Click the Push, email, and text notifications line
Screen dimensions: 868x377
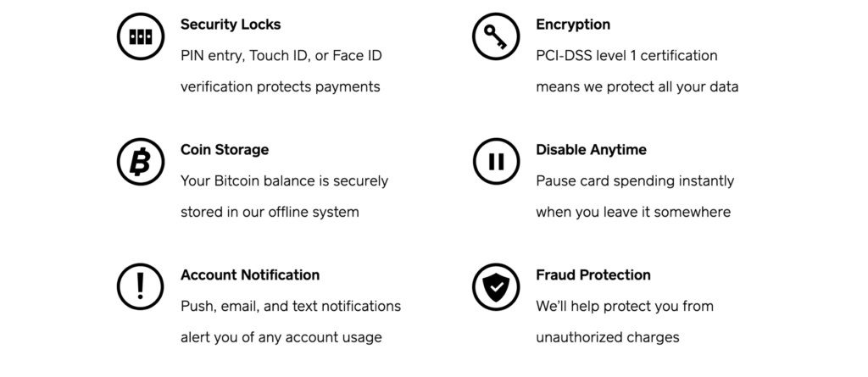point(291,306)
